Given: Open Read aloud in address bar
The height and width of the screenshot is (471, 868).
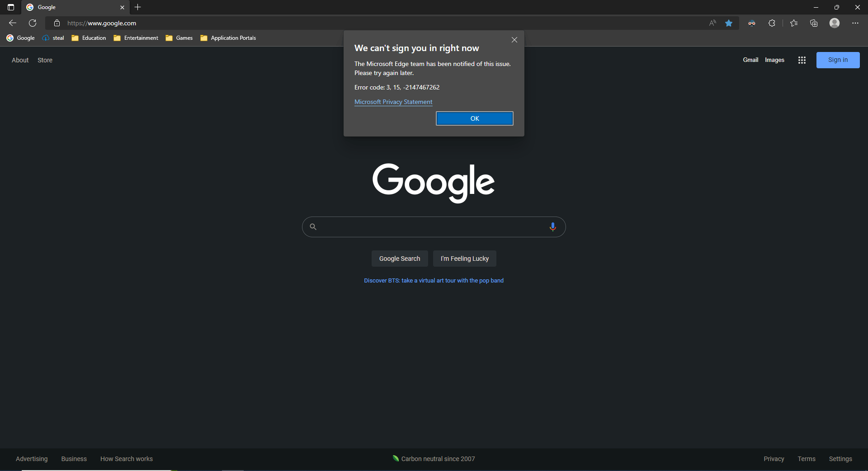Looking at the screenshot, I should pyautogui.click(x=712, y=23).
